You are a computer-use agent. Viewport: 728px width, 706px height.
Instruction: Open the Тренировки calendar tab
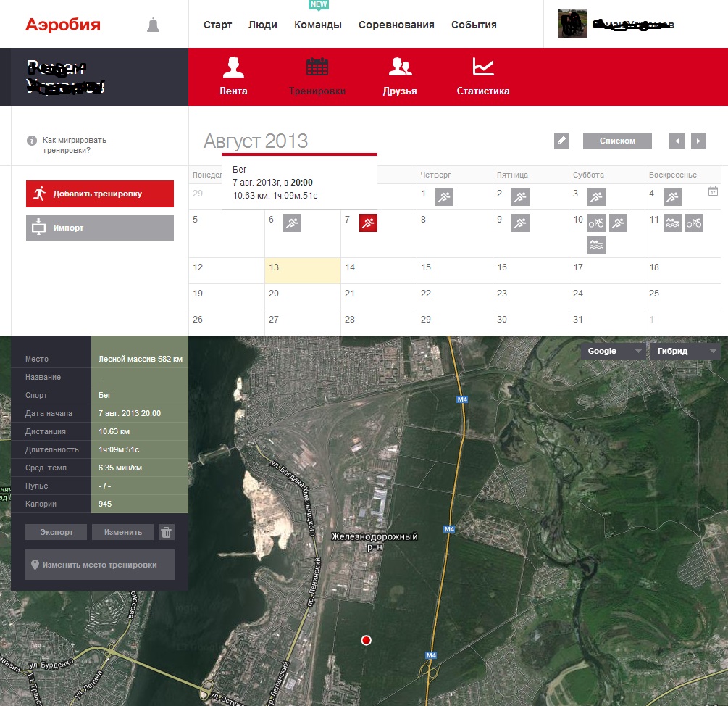(317, 75)
